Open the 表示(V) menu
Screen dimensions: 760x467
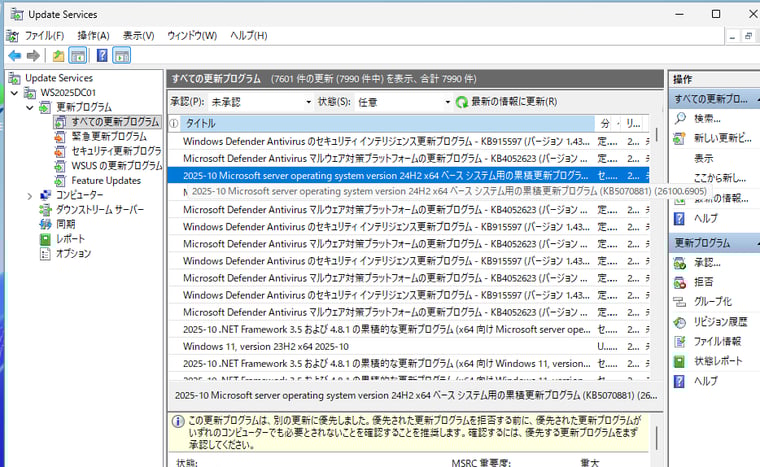point(138,36)
